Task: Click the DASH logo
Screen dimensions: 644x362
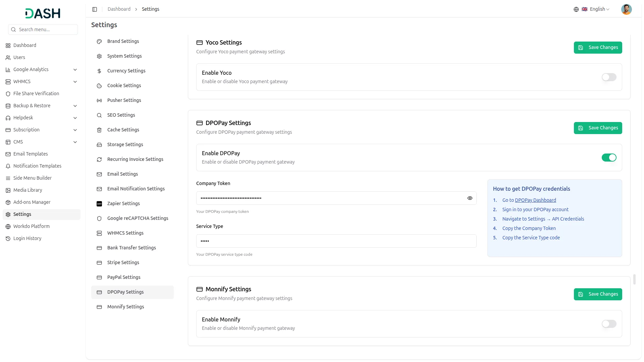Action: [x=43, y=13]
